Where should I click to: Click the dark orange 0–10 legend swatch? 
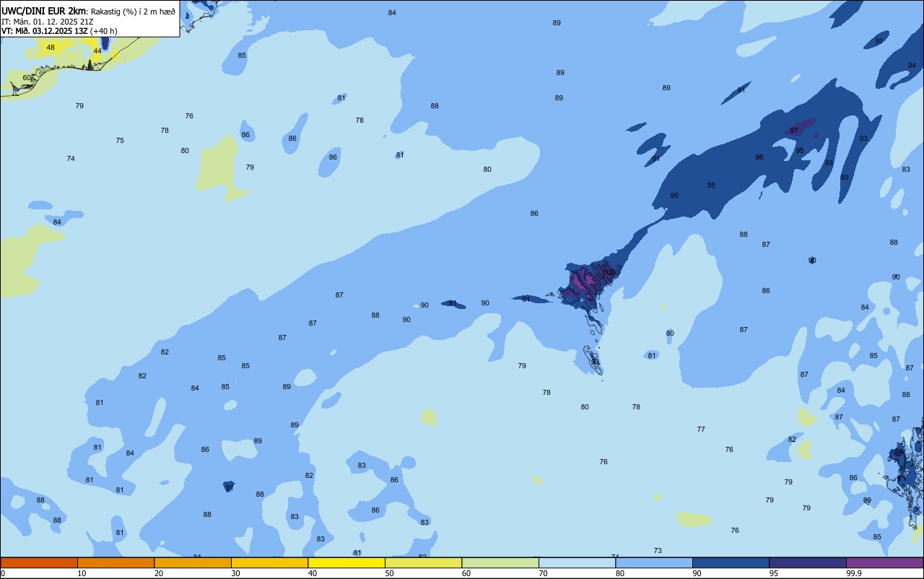coord(39,563)
